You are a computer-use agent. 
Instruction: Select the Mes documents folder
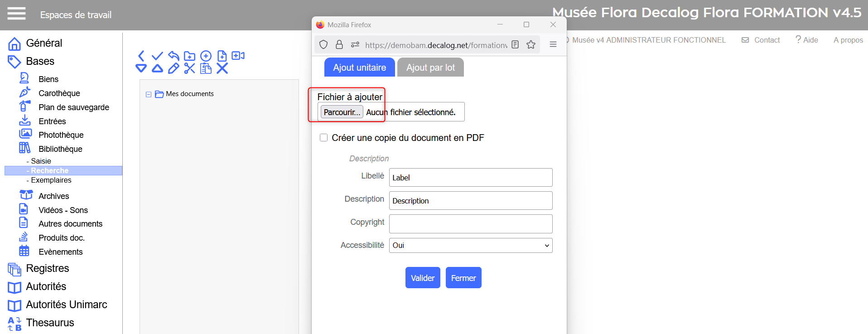pyautogui.click(x=190, y=94)
